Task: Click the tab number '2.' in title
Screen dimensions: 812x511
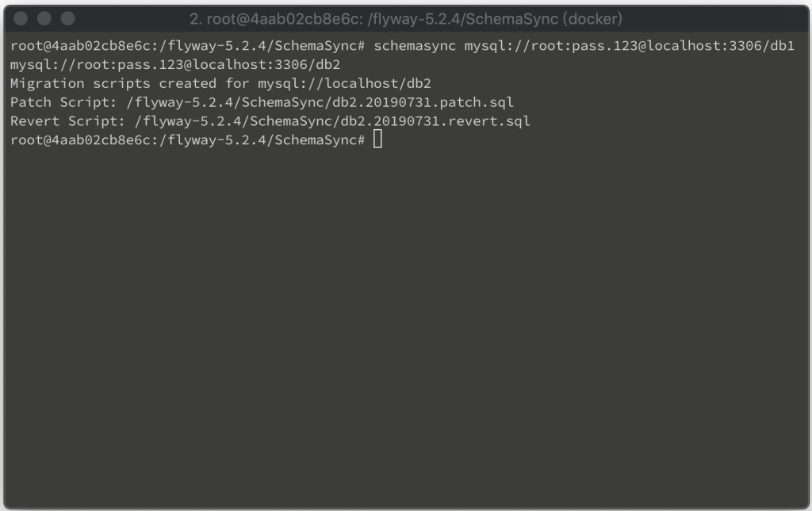Action: (195, 19)
